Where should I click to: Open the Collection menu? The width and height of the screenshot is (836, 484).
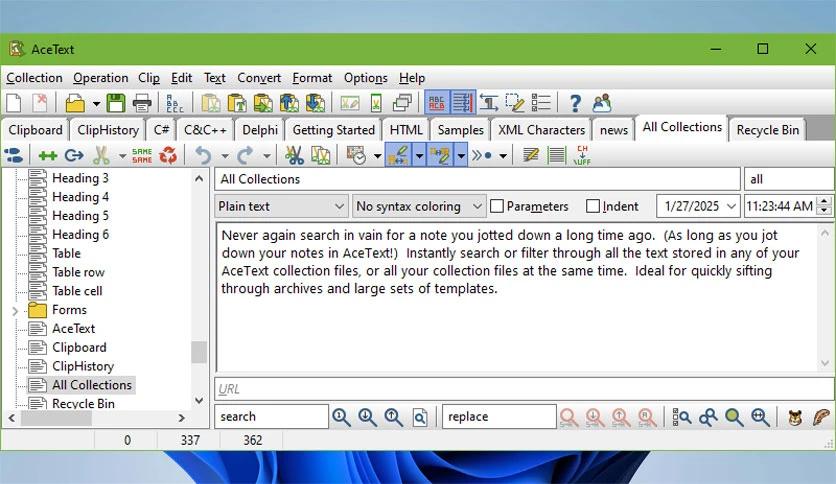click(34, 78)
